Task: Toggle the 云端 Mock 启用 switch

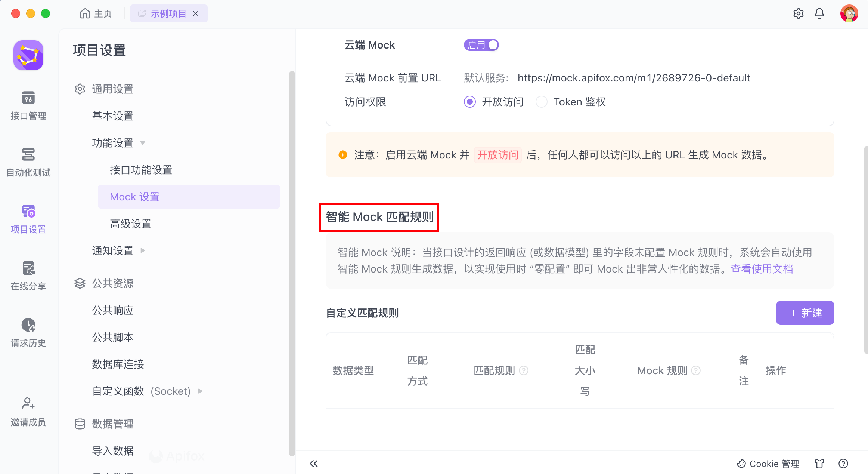Action: (481, 45)
